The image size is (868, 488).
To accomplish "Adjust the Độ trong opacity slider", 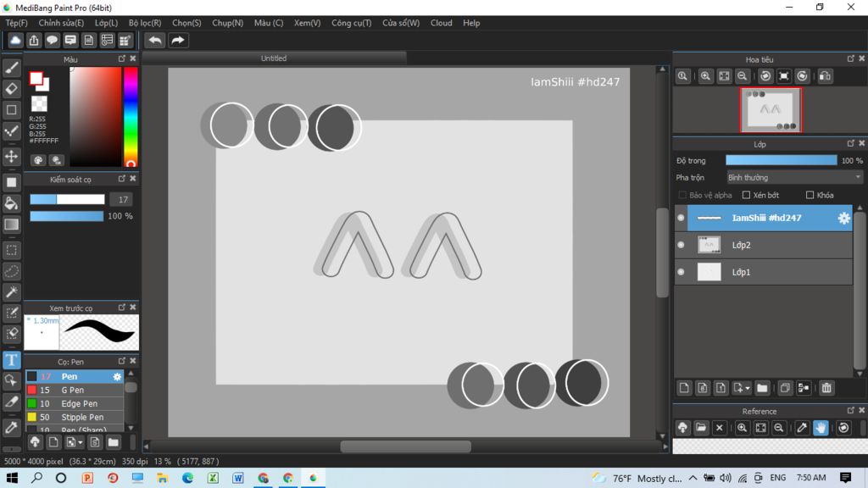I will point(781,160).
